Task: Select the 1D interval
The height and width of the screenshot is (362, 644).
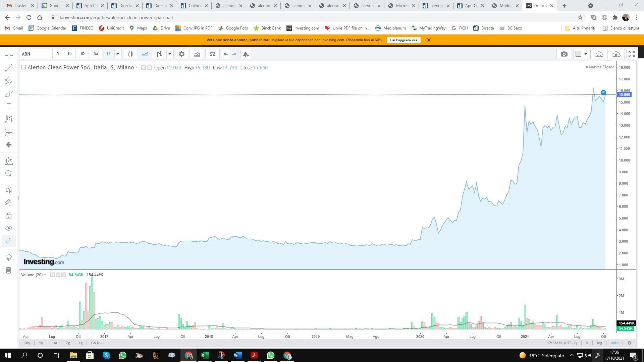Action: pos(82,54)
